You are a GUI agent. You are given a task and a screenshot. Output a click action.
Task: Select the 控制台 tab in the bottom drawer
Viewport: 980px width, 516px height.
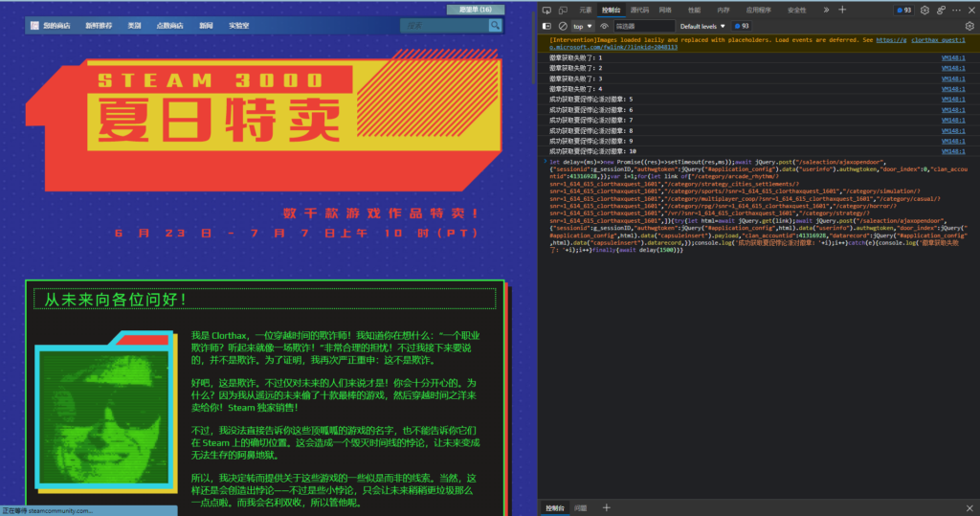(555, 508)
